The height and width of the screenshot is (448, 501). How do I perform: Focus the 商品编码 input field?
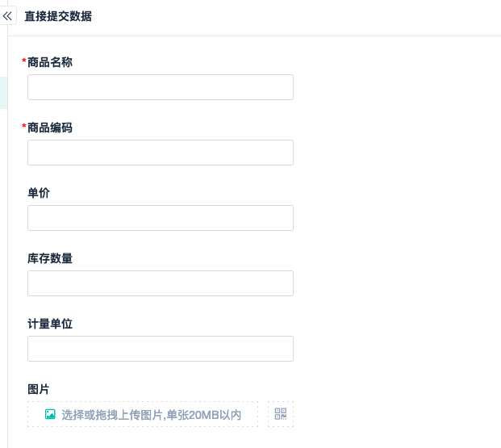[x=160, y=153]
